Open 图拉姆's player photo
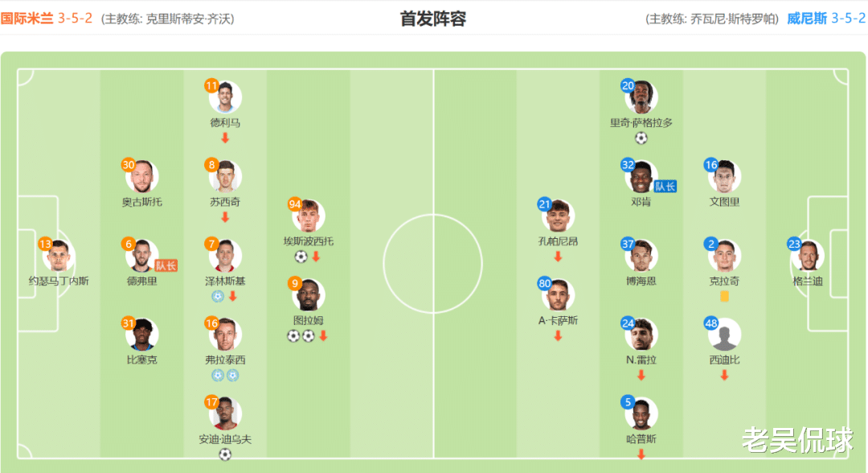This screenshot has width=868, height=473. coord(309,296)
